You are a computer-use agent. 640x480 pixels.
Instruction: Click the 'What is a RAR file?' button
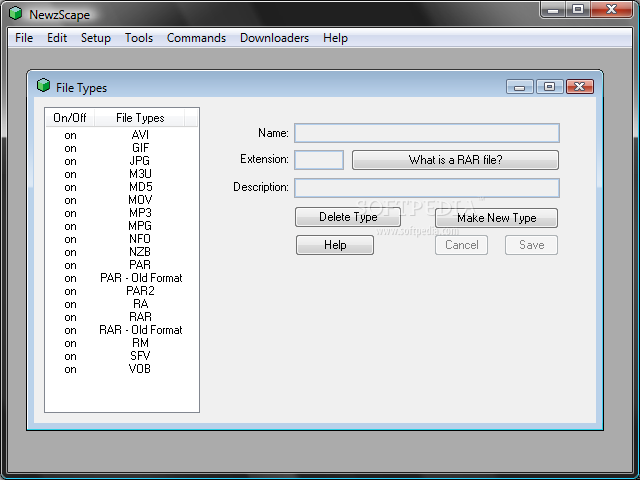click(x=455, y=160)
